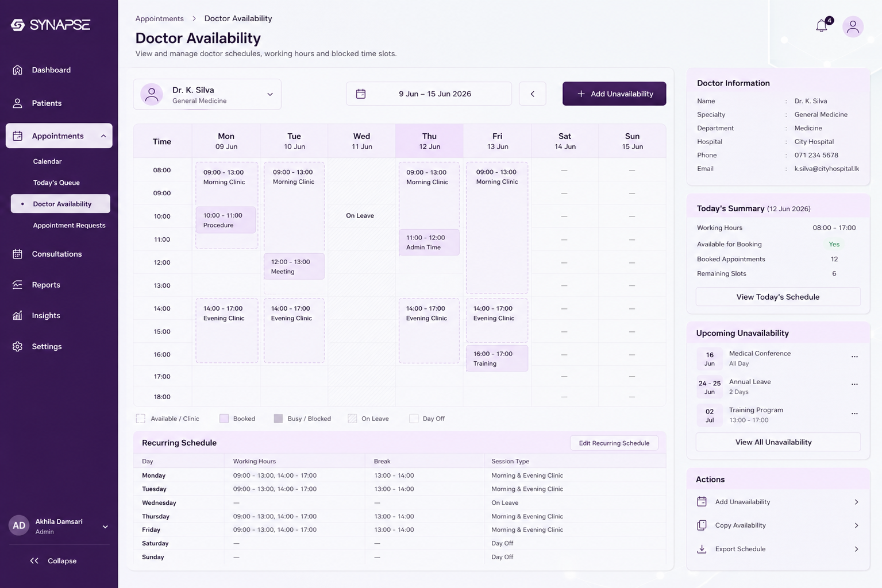Select Today's Queue submenu item
The width and height of the screenshot is (882, 588).
point(56,183)
